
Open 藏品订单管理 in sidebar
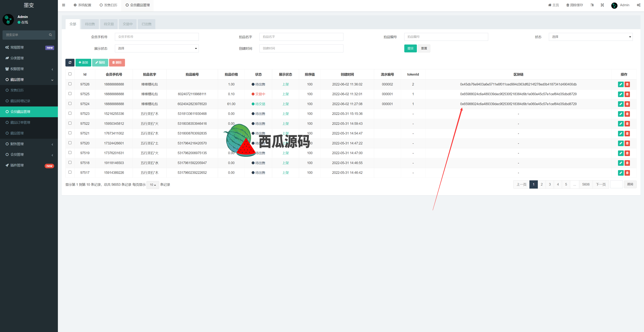click(x=29, y=122)
